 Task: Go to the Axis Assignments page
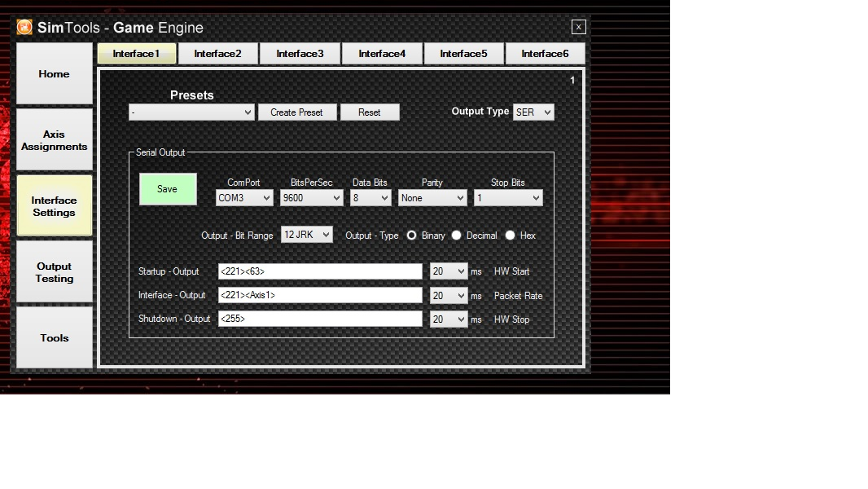[55, 140]
